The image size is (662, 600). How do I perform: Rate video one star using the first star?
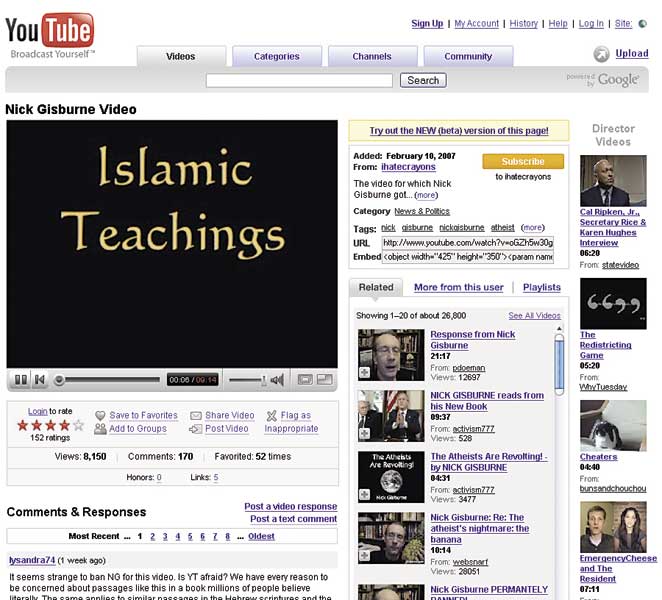coord(23,425)
